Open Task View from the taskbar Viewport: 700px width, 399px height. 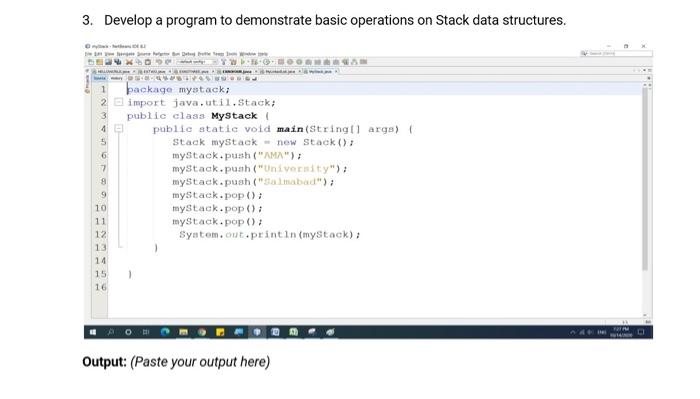(x=146, y=332)
